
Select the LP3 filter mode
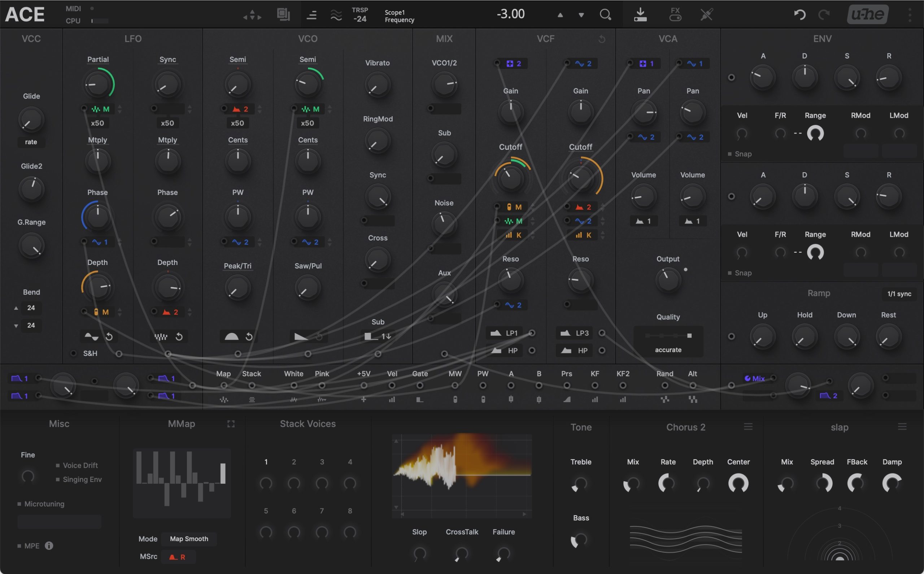click(575, 333)
